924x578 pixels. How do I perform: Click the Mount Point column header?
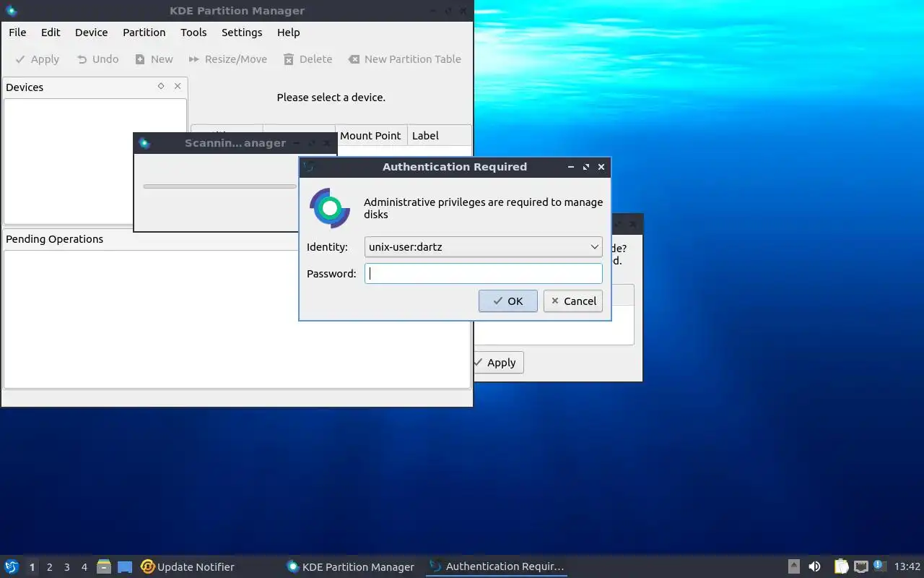[x=370, y=136]
